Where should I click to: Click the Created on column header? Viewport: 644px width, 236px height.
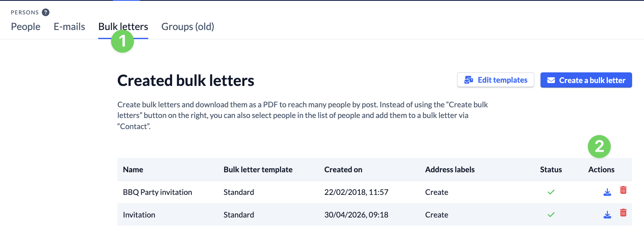(x=343, y=169)
